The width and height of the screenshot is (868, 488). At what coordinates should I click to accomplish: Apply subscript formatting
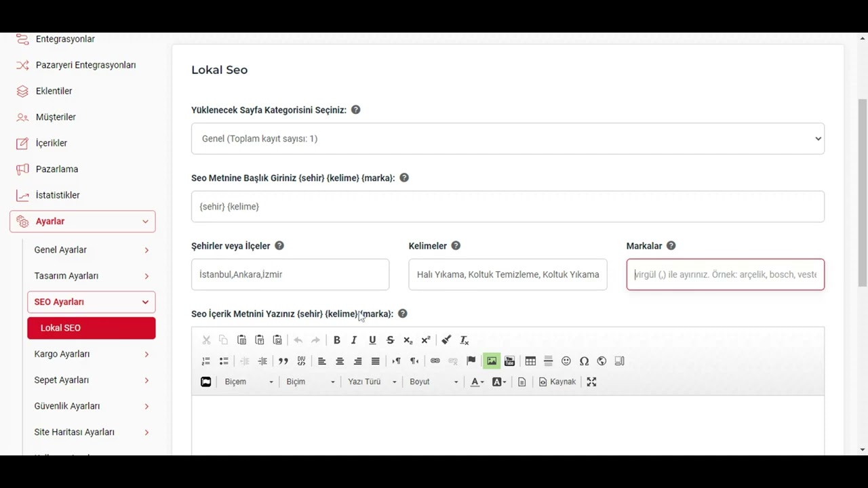(x=408, y=340)
